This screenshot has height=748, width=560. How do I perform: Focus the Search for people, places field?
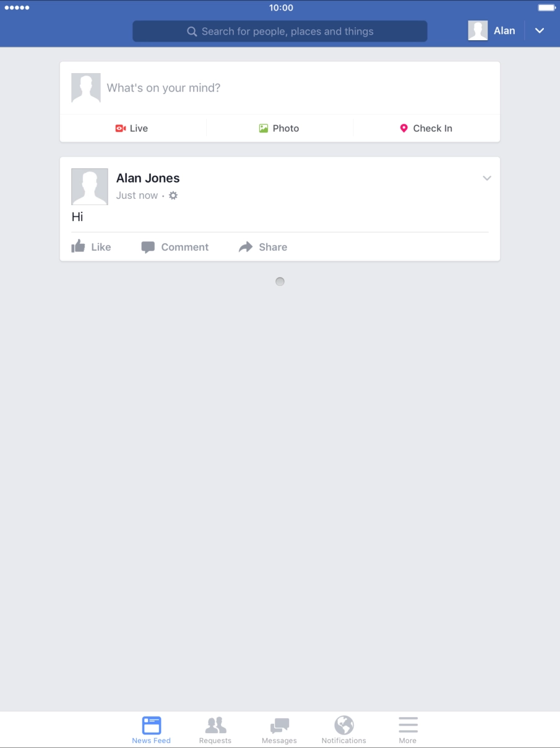280,32
